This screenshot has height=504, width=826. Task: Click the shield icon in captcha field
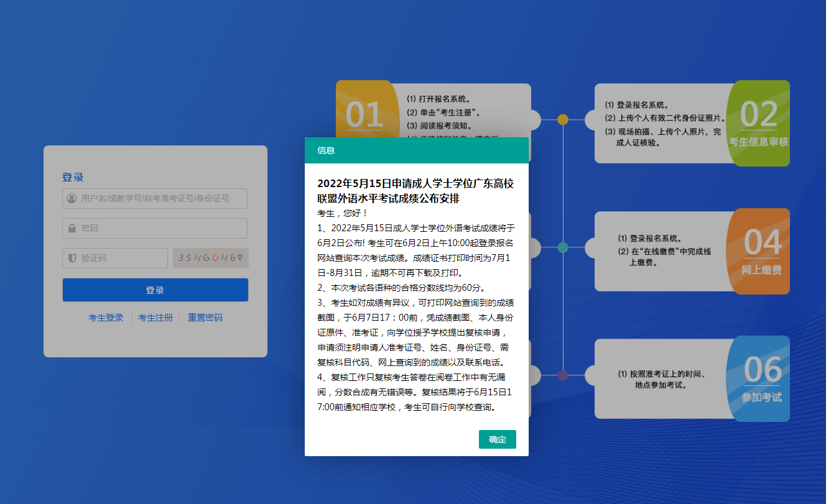coord(72,258)
